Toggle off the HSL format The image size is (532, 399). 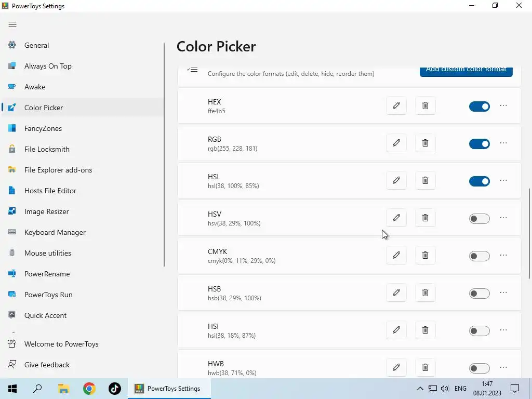click(x=480, y=181)
